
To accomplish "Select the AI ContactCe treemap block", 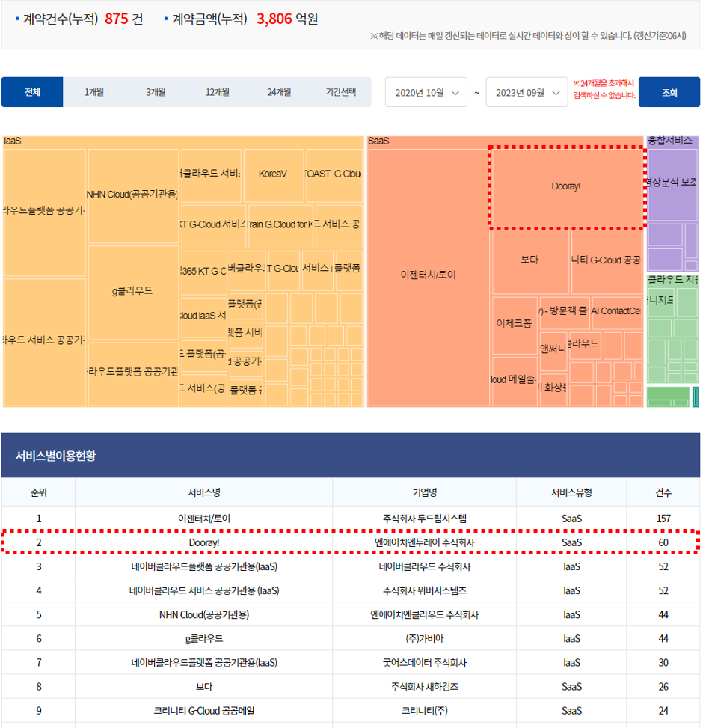I will [x=616, y=312].
